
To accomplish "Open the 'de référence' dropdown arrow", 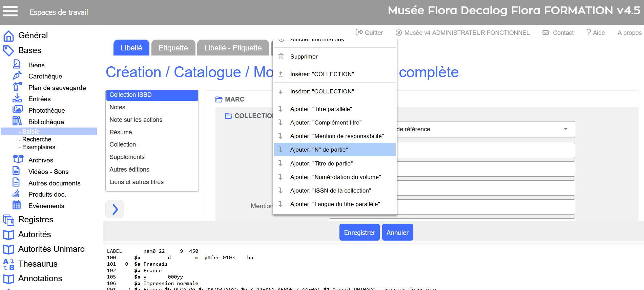I will click(x=565, y=129).
